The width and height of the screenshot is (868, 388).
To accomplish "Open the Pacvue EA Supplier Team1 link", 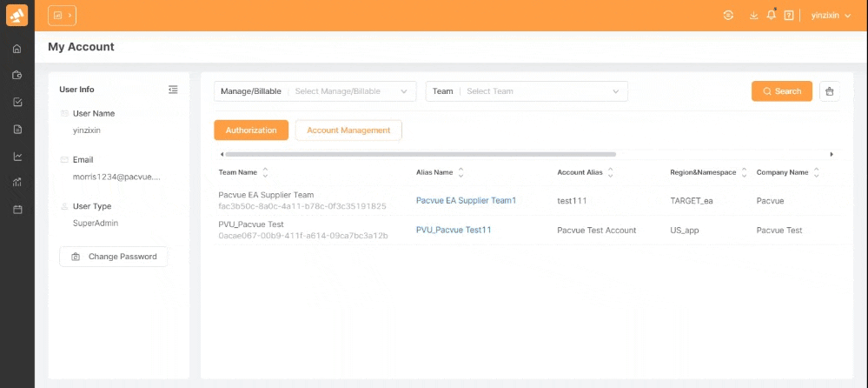I will point(466,201).
